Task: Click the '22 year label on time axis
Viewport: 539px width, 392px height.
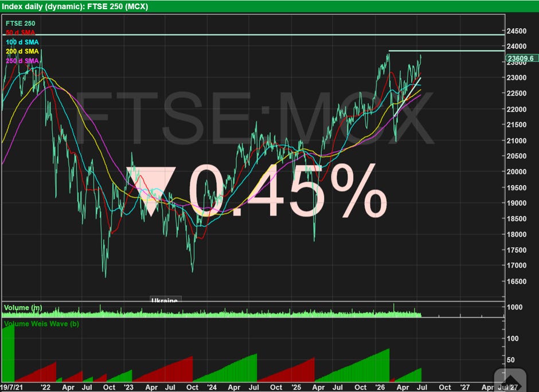Action: pos(45,387)
